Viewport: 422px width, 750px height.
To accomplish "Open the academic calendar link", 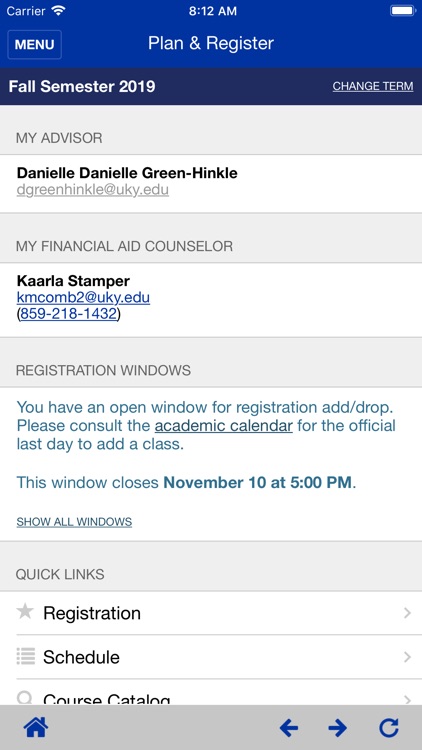I will point(223,426).
